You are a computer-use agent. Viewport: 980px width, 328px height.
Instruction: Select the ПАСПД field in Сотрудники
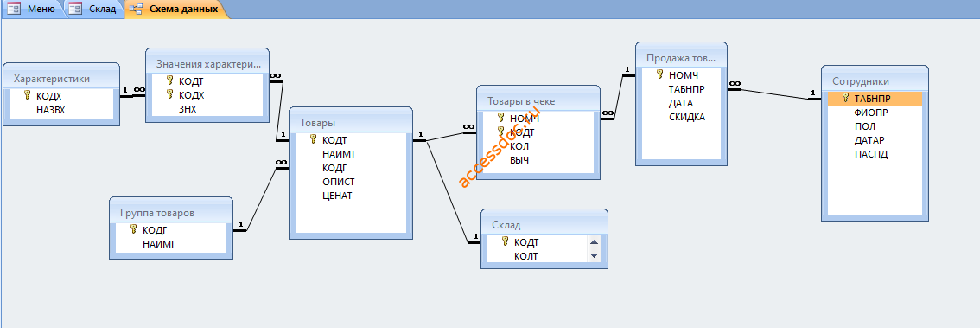(x=870, y=154)
